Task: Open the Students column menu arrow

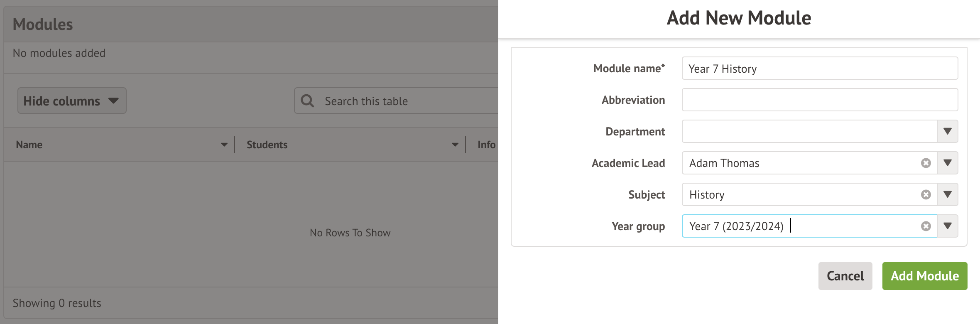Action: [455, 145]
